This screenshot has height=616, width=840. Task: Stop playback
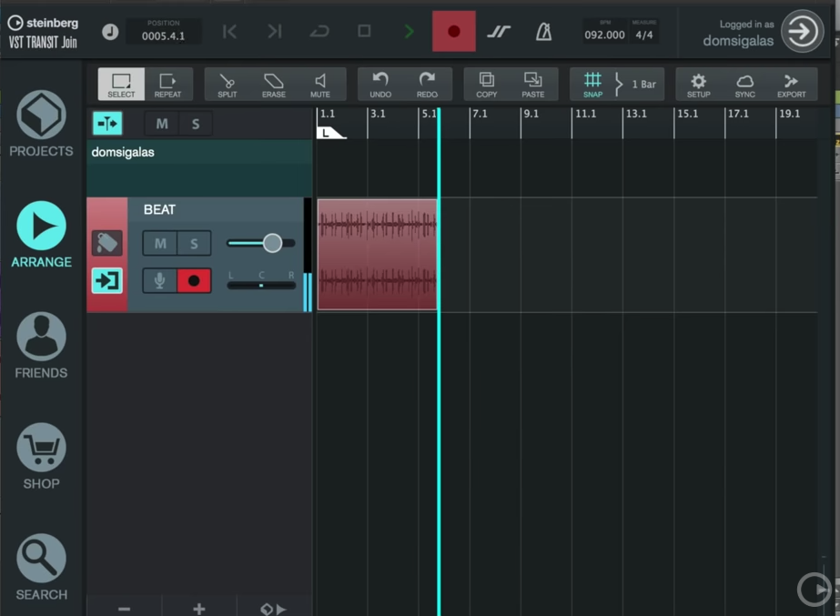pos(364,31)
